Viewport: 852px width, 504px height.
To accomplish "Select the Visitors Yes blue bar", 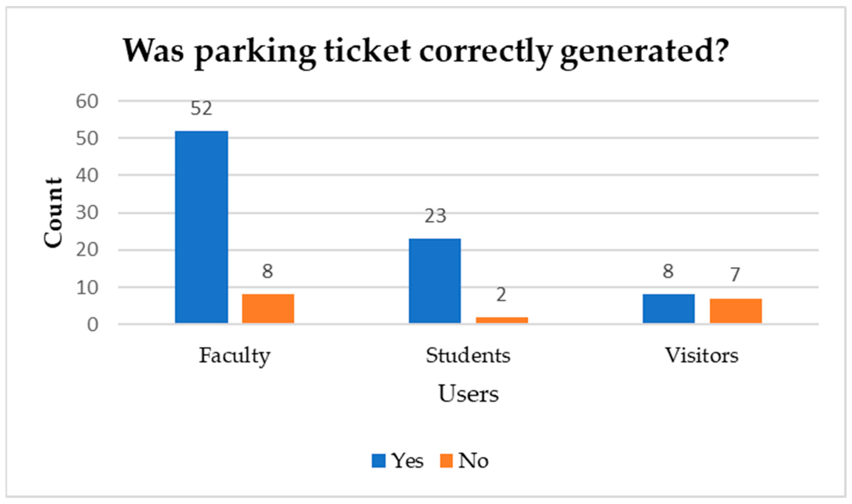I will pos(669,308).
